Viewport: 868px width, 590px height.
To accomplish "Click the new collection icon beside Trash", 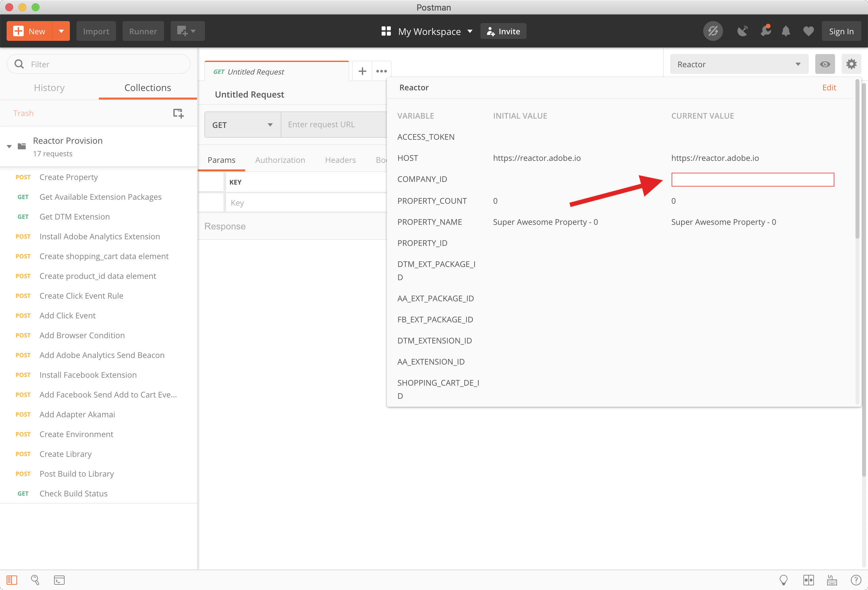I will (178, 113).
